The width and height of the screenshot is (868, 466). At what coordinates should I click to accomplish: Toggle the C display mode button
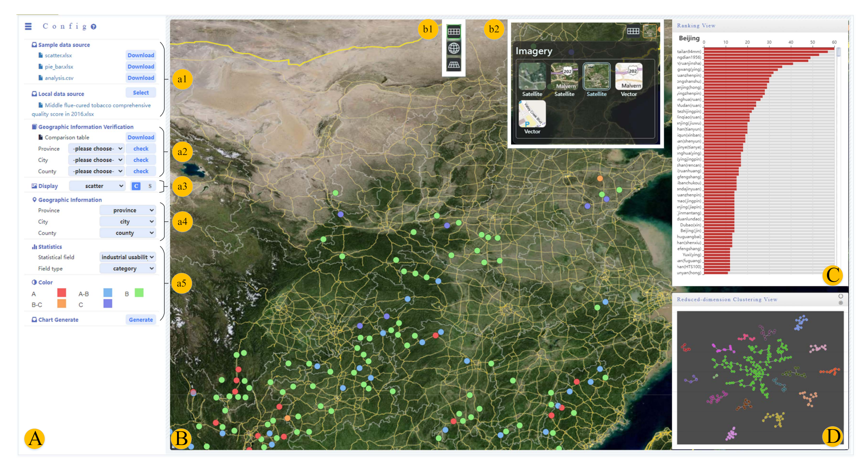[x=136, y=186]
